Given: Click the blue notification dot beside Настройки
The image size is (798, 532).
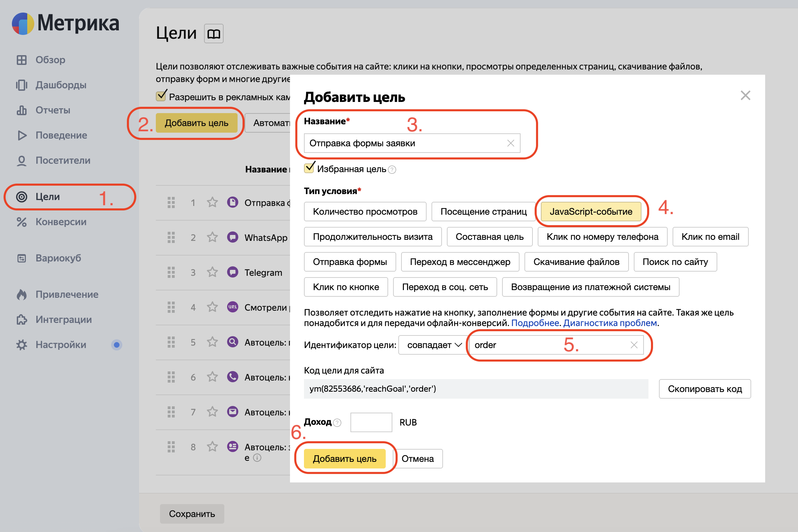Looking at the screenshot, I should (117, 345).
